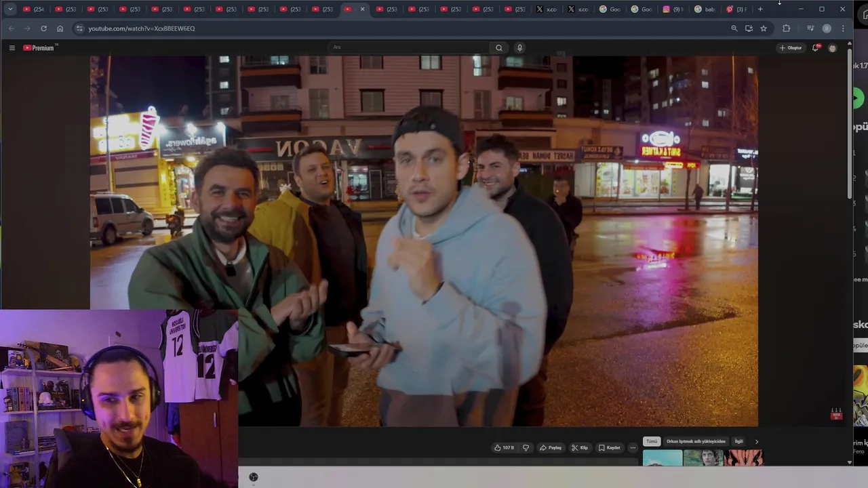Switch to the Pinterest tab
The width and height of the screenshot is (868, 488).
pyautogui.click(x=736, y=9)
